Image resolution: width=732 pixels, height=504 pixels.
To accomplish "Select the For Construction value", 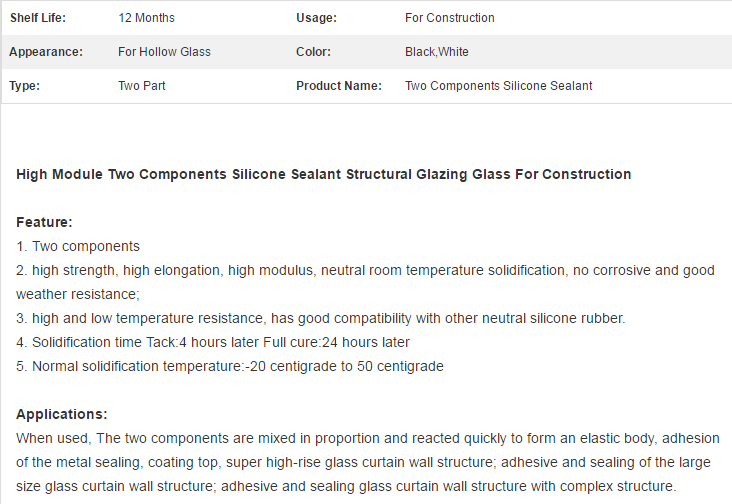I will click(x=450, y=18).
